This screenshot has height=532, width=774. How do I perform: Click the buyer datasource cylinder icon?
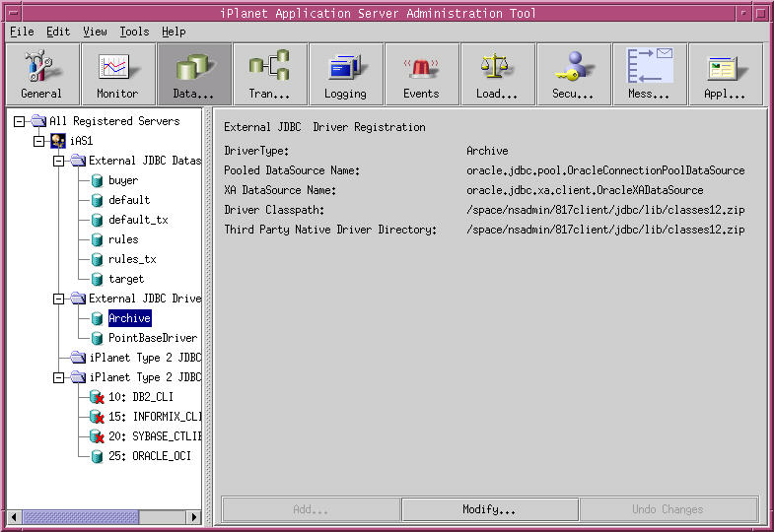(98, 180)
